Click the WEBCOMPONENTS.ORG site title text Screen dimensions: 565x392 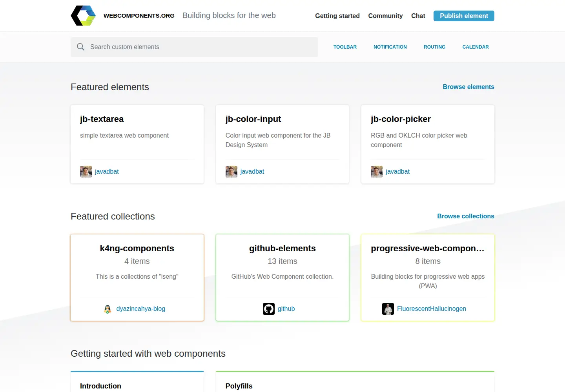[139, 16]
